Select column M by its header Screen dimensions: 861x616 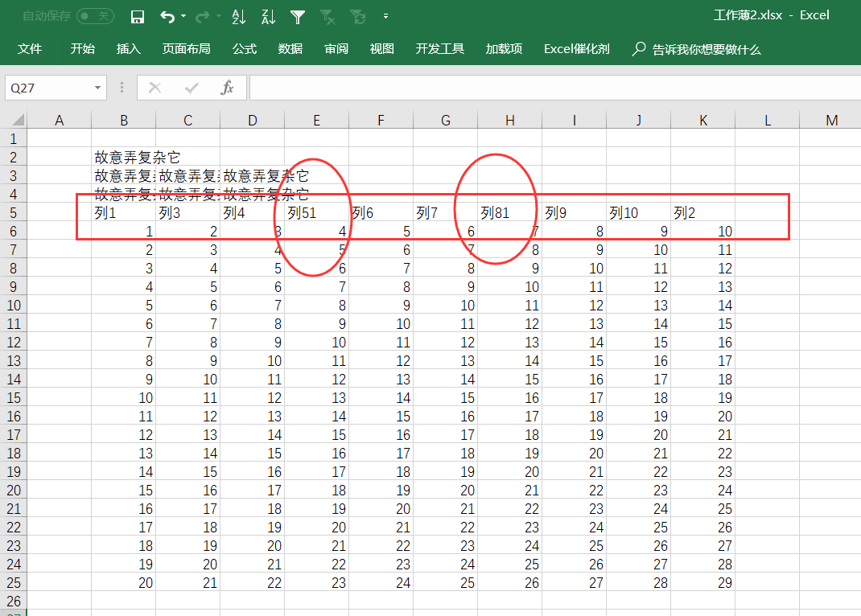point(831,120)
